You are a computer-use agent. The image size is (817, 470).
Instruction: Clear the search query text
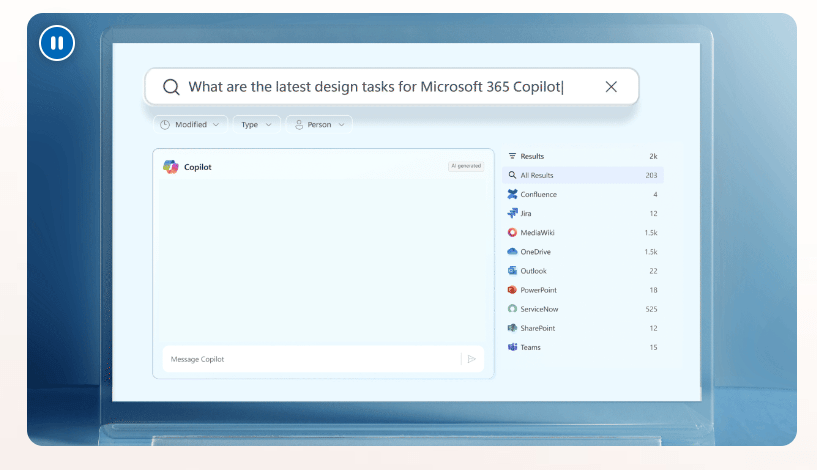point(611,87)
